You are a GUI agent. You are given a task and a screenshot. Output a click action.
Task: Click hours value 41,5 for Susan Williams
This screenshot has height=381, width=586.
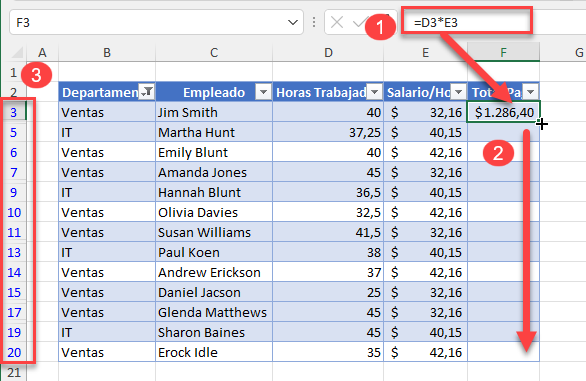pyautogui.click(x=328, y=232)
